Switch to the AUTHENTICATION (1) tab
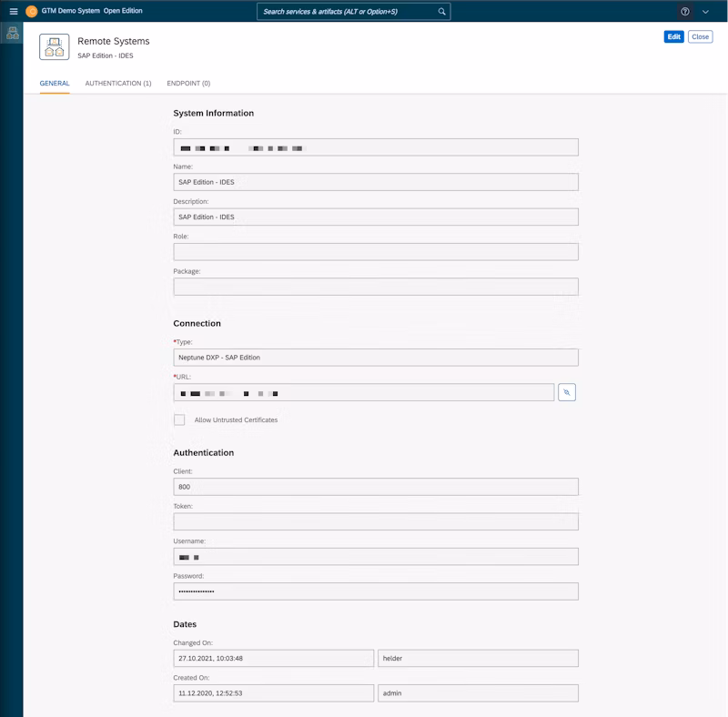Image resolution: width=728 pixels, height=717 pixels. point(118,83)
